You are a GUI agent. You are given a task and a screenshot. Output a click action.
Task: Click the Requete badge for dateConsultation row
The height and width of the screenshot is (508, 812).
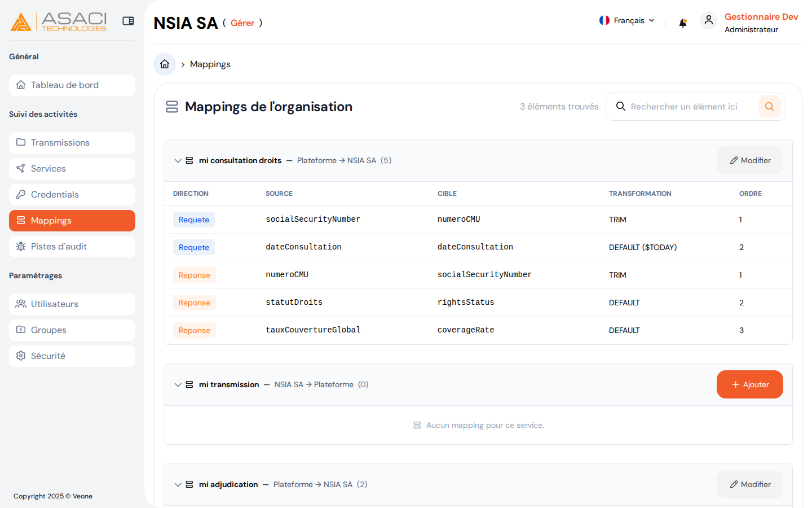click(194, 247)
